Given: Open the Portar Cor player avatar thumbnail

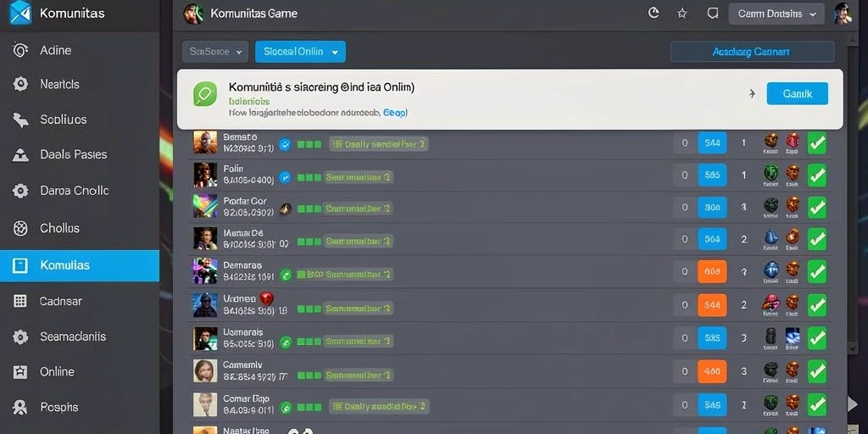Looking at the screenshot, I should (x=205, y=206).
